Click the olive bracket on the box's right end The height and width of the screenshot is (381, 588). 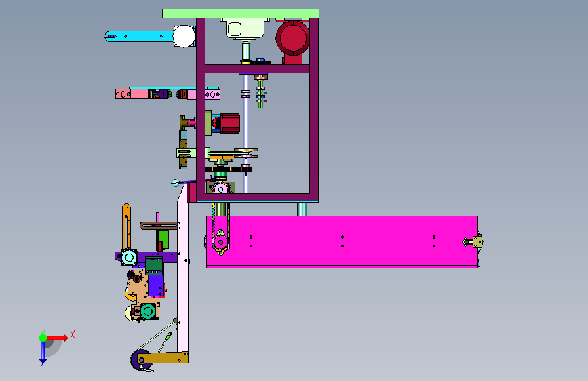point(477,242)
